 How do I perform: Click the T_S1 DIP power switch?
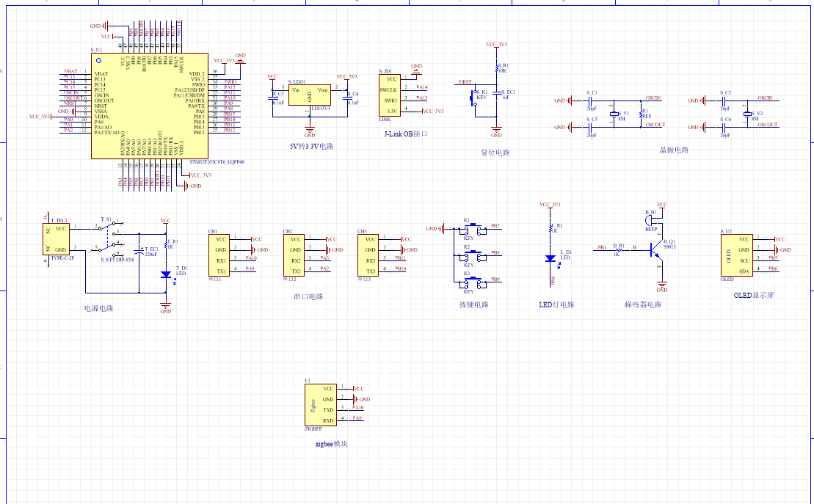tap(112, 234)
